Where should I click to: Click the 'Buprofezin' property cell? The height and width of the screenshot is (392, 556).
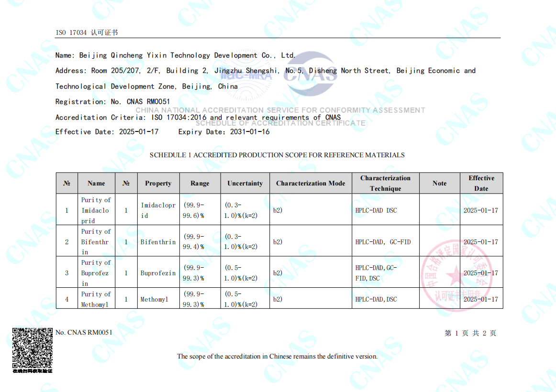(x=158, y=273)
